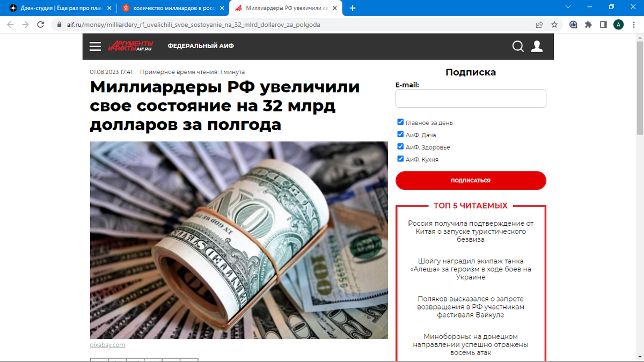
Task: Open the site navigation hamburger menu
Action: [95, 46]
